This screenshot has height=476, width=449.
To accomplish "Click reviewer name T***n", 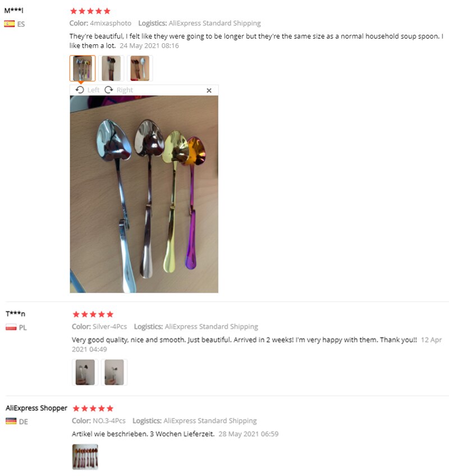I will [x=16, y=314].
